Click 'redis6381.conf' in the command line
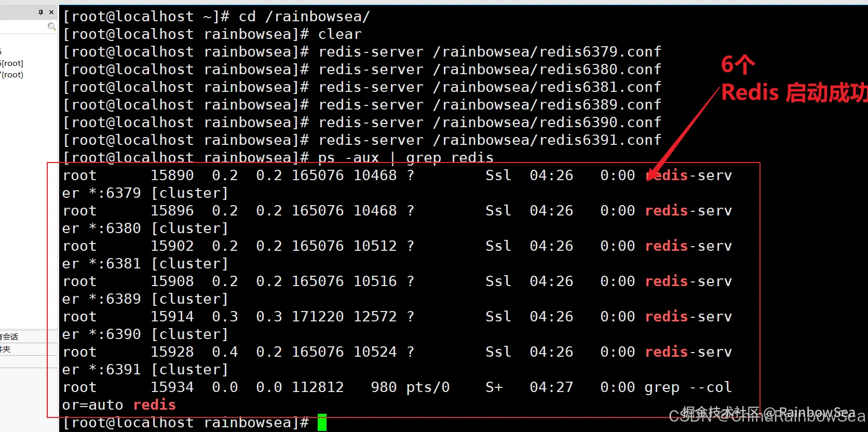This screenshot has height=432, width=868. tap(600, 87)
